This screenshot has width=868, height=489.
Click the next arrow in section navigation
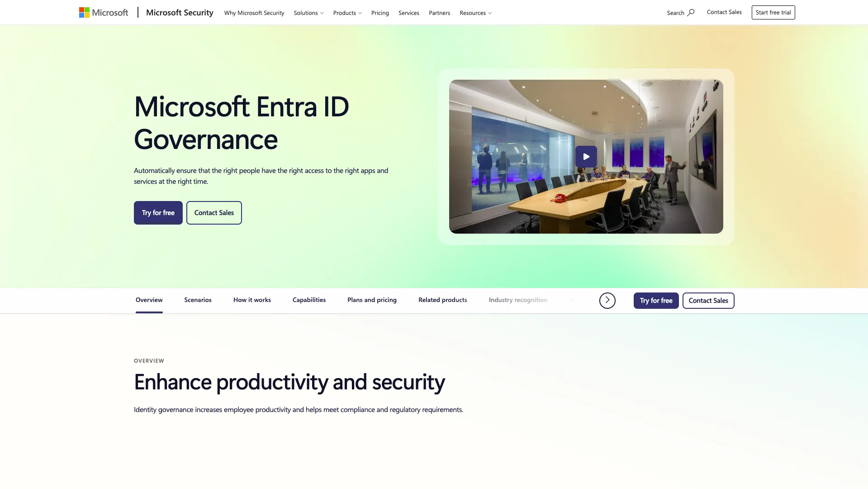[x=607, y=300]
